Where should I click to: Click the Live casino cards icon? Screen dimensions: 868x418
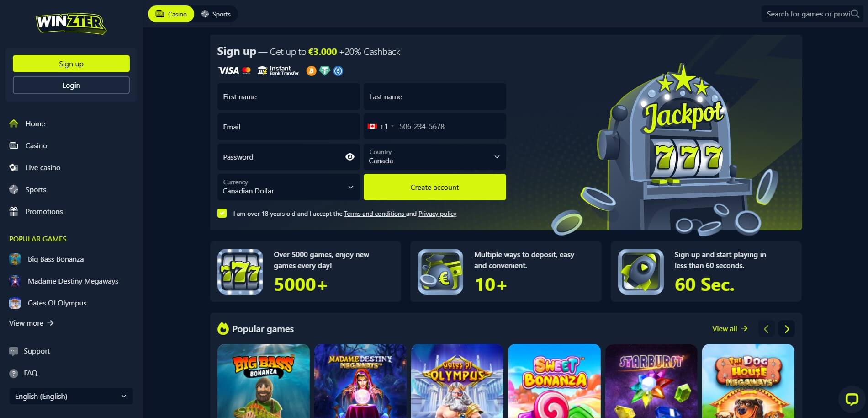click(14, 167)
